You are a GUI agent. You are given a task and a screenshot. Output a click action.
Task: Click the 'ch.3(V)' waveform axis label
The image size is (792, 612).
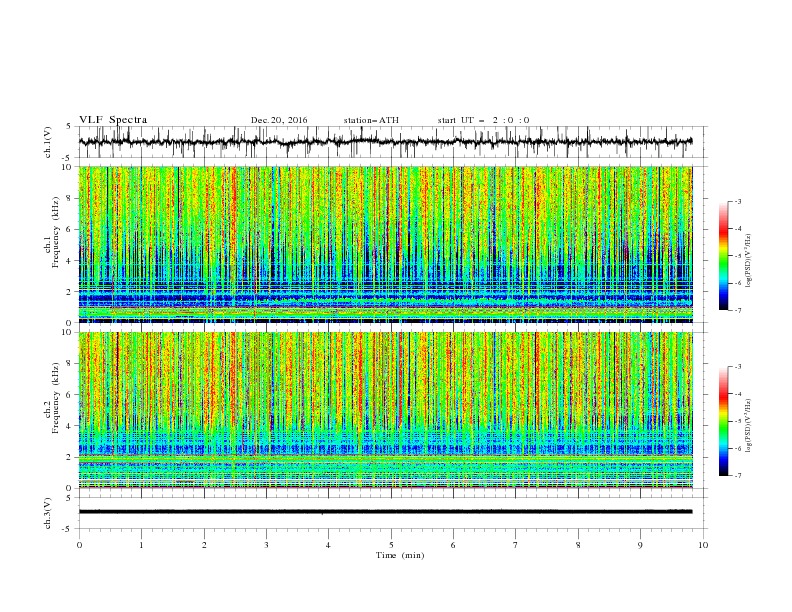(48, 513)
